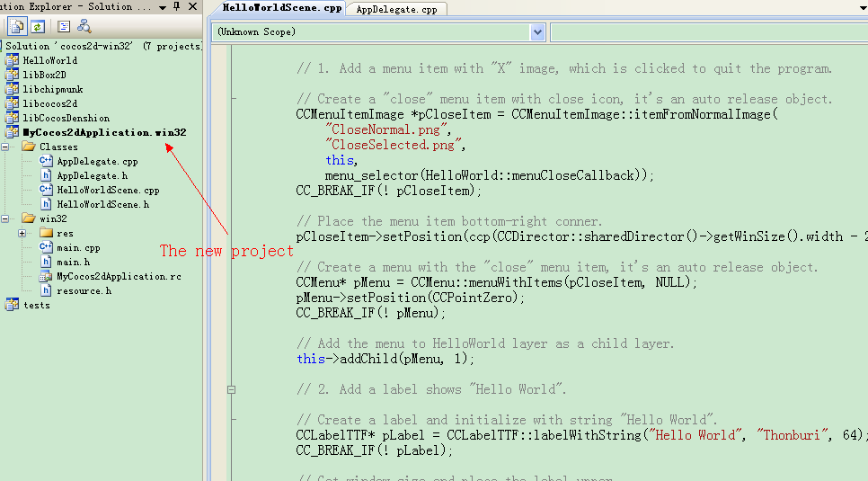Place cursor on the this->addChild(pMenu, 1) line
The height and width of the screenshot is (481, 868).
pyautogui.click(x=385, y=359)
